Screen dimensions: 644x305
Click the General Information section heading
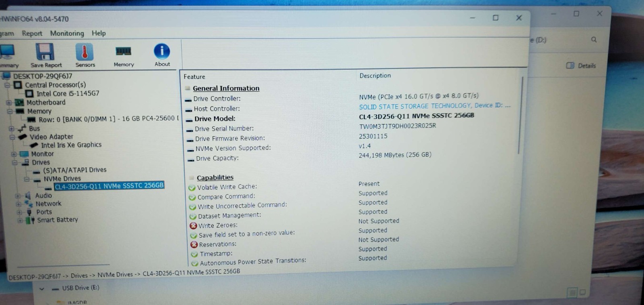point(226,88)
